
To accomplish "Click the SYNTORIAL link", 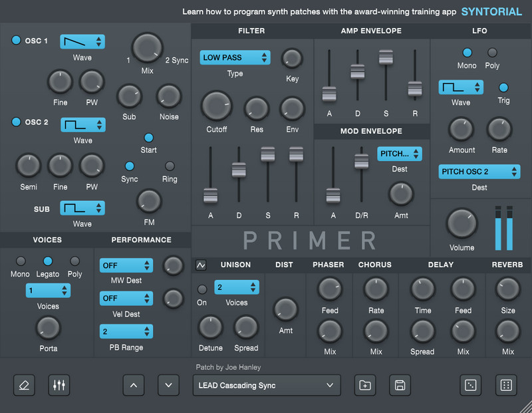I will (491, 11).
